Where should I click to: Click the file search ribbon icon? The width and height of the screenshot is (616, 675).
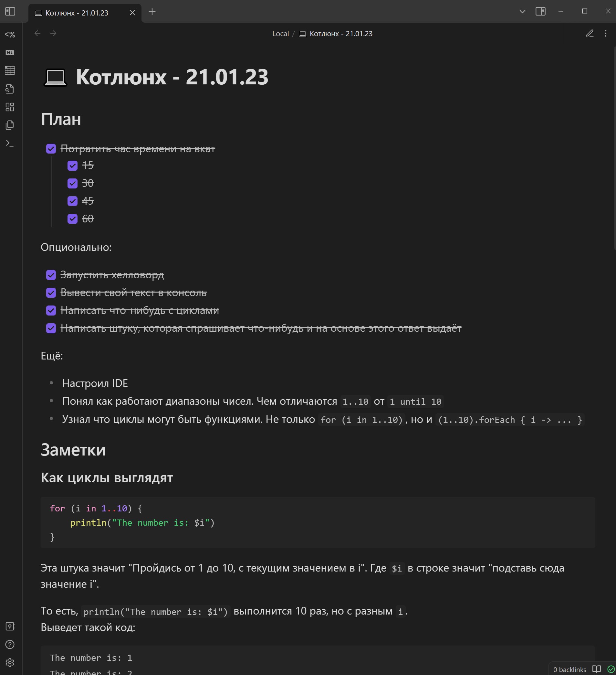click(10, 89)
